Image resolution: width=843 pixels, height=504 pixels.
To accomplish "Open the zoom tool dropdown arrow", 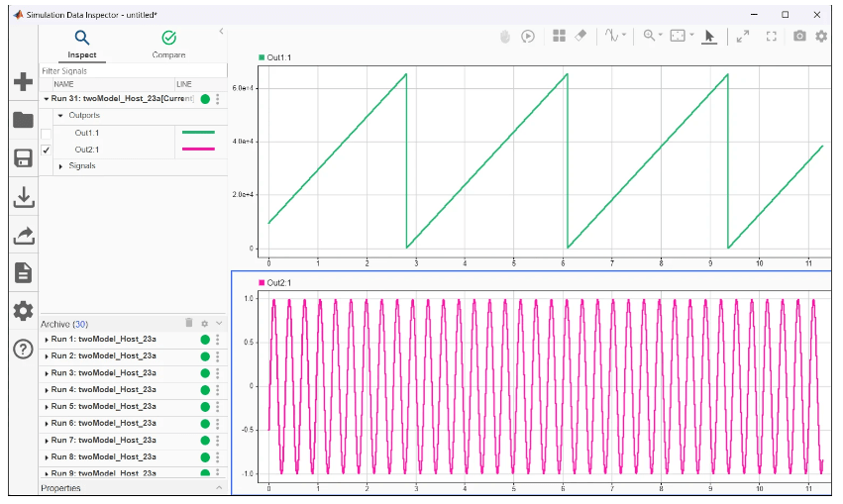I will pyautogui.click(x=662, y=36).
